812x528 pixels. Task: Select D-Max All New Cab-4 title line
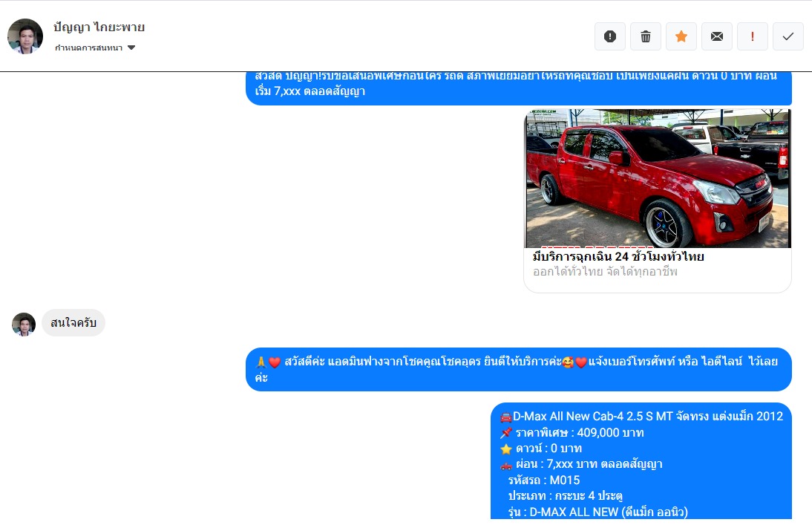pyautogui.click(x=641, y=417)
